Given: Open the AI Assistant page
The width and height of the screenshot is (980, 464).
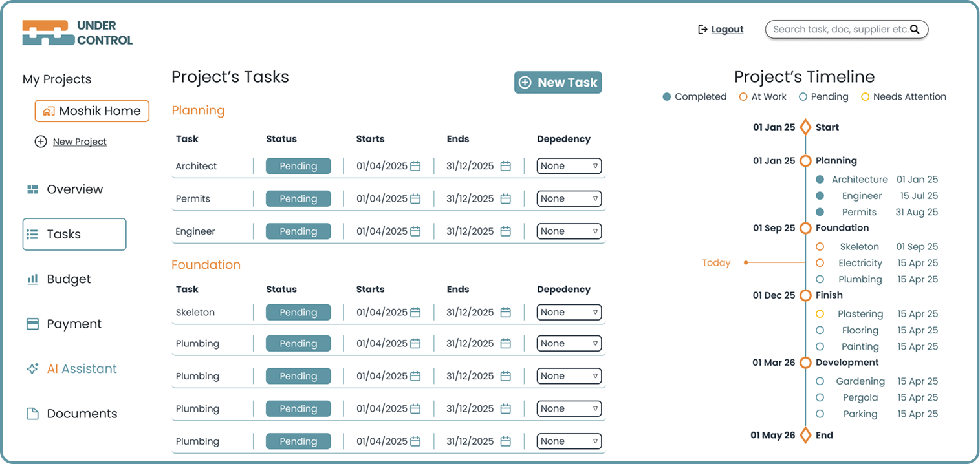Looking at the screenshot, I should pyautogui.click(x=81, y=369).
